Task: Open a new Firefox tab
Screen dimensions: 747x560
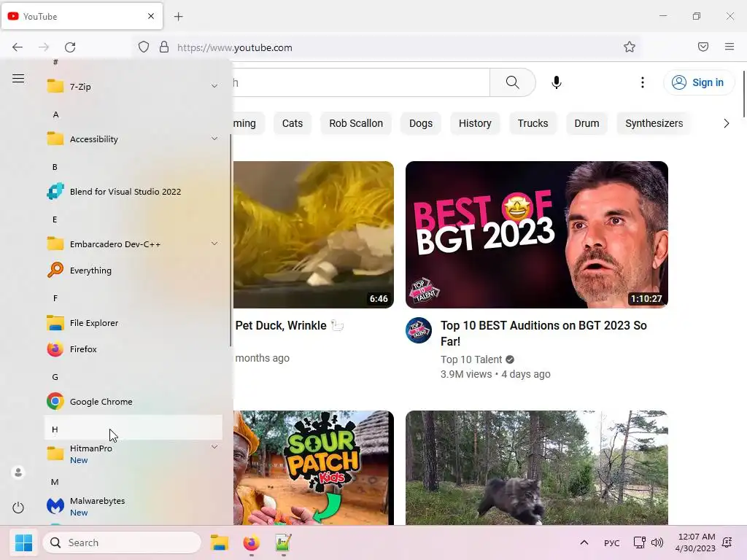Action: point(178,17)
